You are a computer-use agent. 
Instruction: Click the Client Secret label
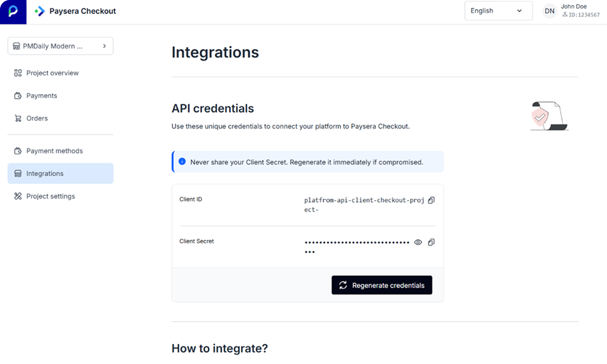pos(196,241)
